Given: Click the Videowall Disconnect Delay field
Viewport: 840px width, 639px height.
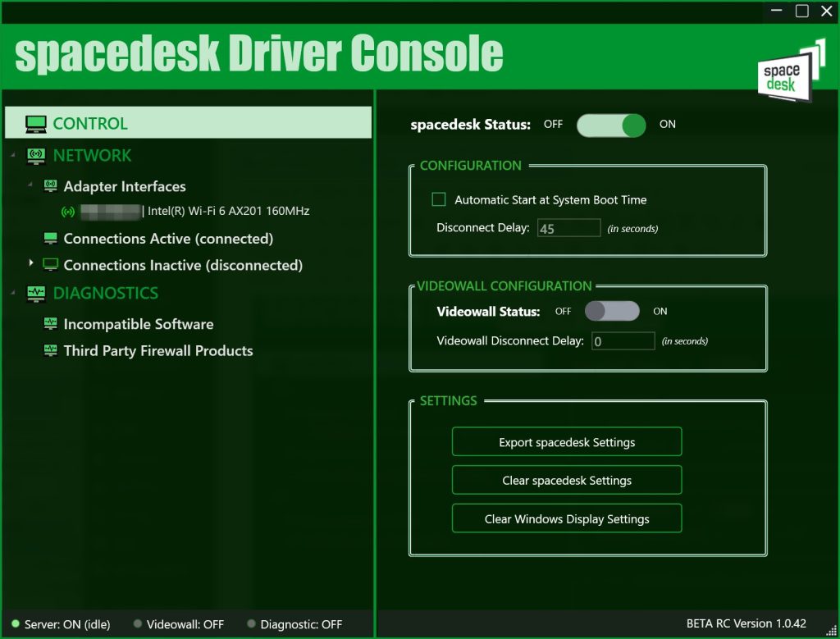Looking at the screenshot, I should tap(623, 340).
